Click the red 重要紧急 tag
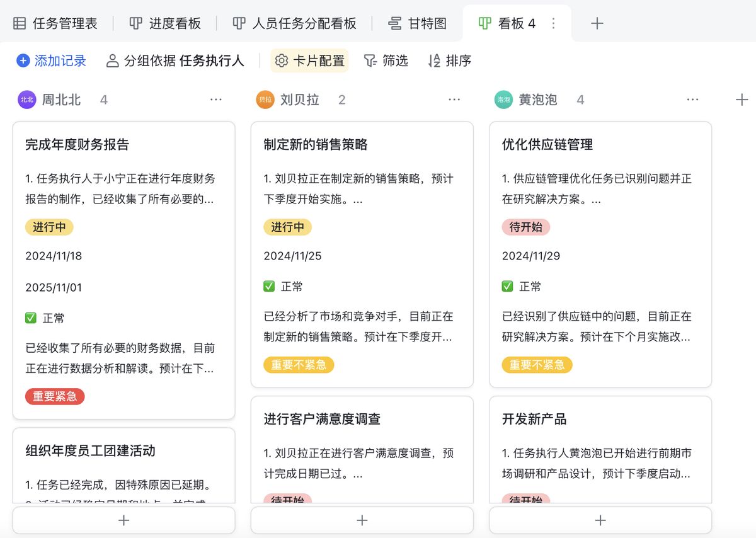 [55, 396]
